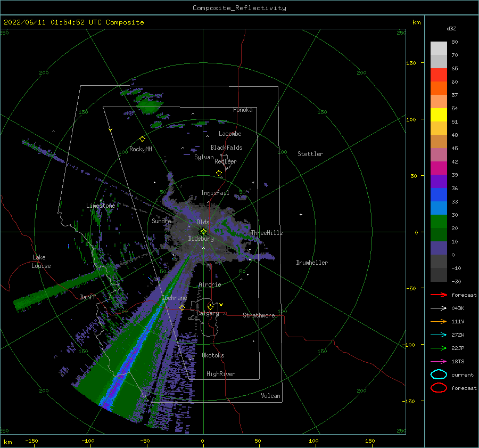Image resolution: width=479 pixels, height=448 pixels.
Task: Click the red forecast arrow legend icon
Action: pos(439,295)
